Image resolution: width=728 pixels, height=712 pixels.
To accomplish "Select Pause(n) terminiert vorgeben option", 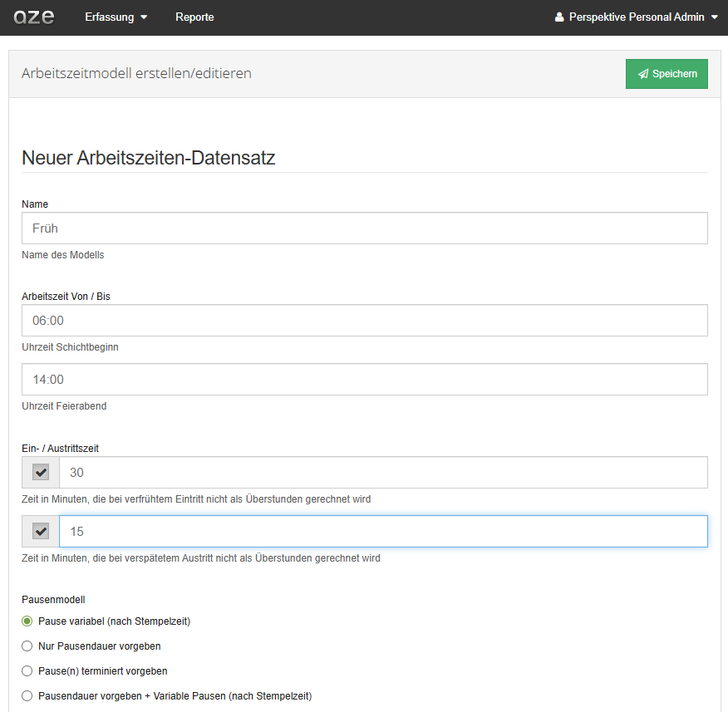I will point(27,671).
